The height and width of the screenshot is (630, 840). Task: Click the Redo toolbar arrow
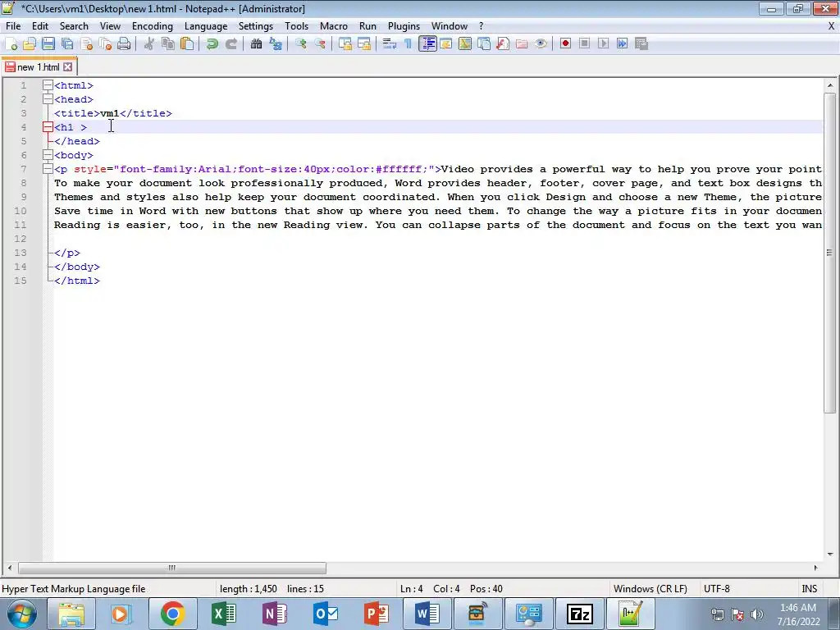(x=231, y=44)
